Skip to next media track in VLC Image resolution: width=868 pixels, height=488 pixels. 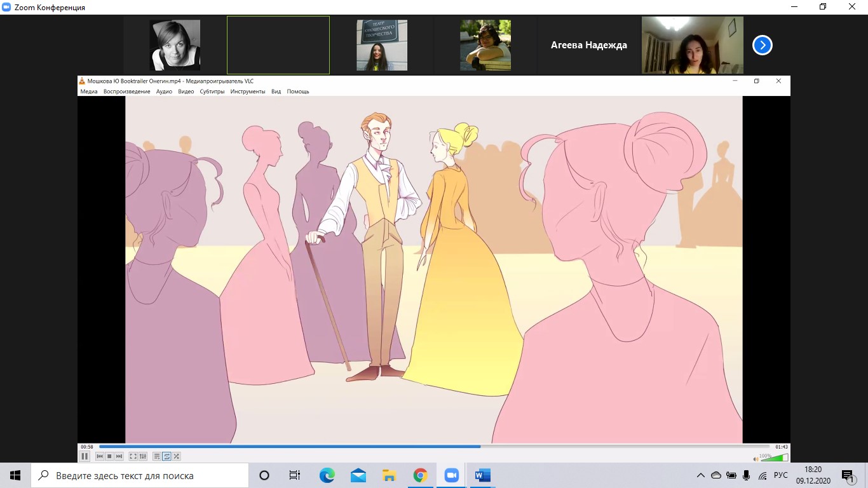tap(119, 456)
